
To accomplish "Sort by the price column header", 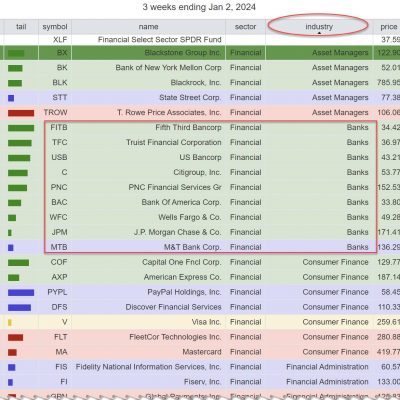I will (x=388, y=27).
